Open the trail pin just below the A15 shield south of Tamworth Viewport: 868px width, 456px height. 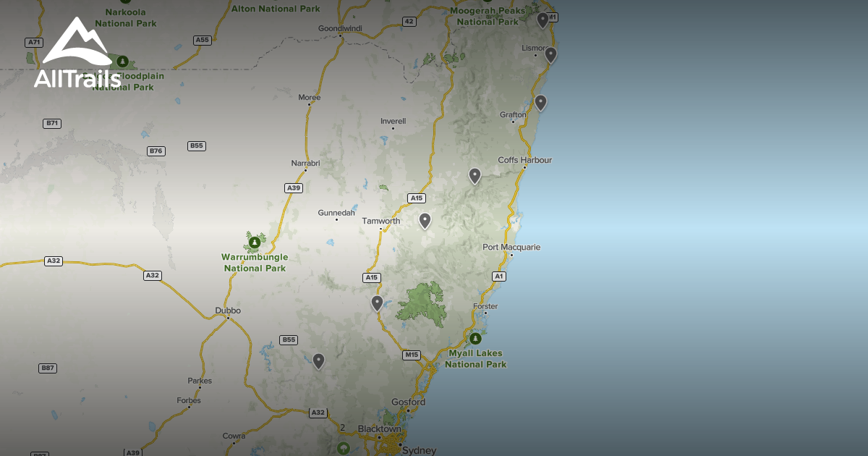pos(377,303)
